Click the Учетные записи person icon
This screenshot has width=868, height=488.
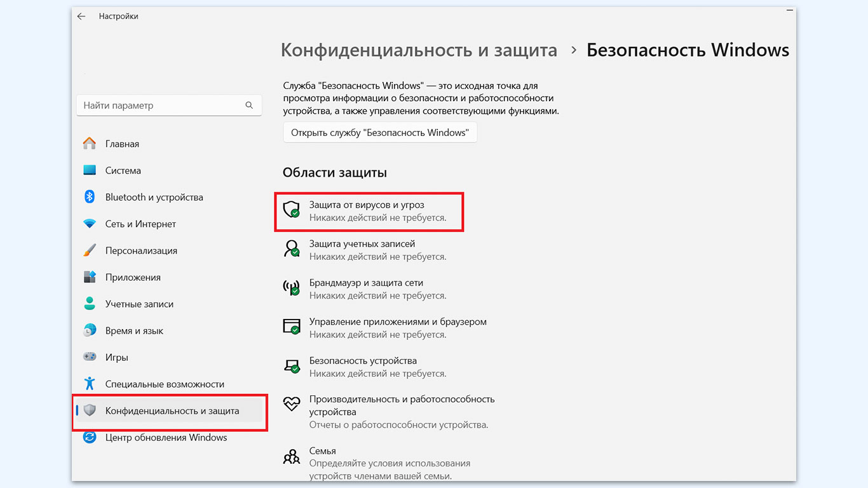tap(90, 304)
